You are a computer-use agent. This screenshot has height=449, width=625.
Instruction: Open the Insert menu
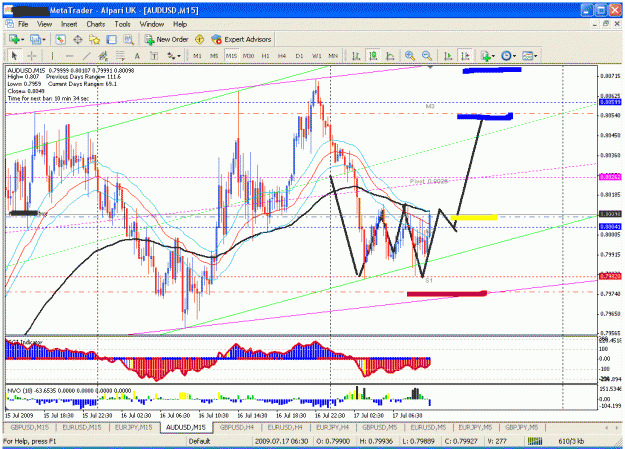point(69,24)
